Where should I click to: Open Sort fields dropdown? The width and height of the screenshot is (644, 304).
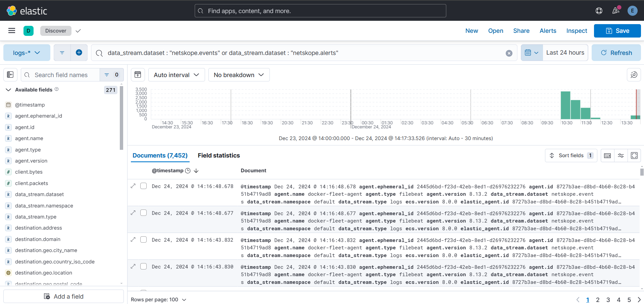[571, 156]
